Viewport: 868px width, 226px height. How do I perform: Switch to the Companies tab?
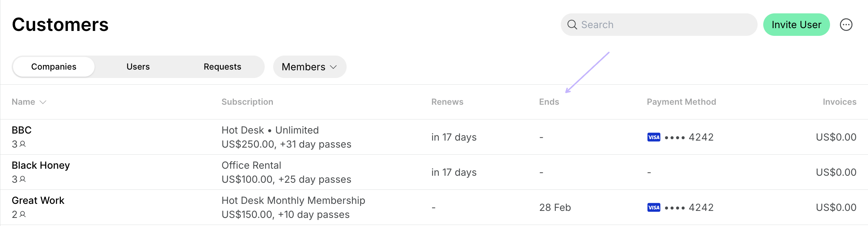[x=54, y=67]
